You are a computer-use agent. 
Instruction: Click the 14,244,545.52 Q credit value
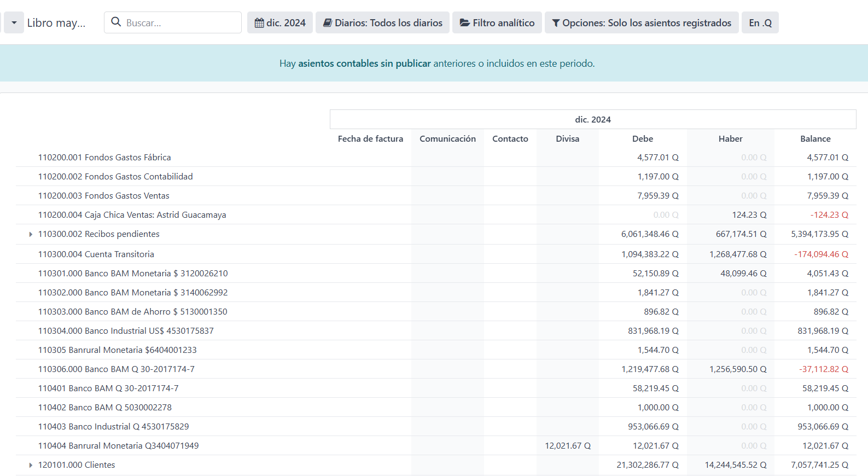(736, 465)
